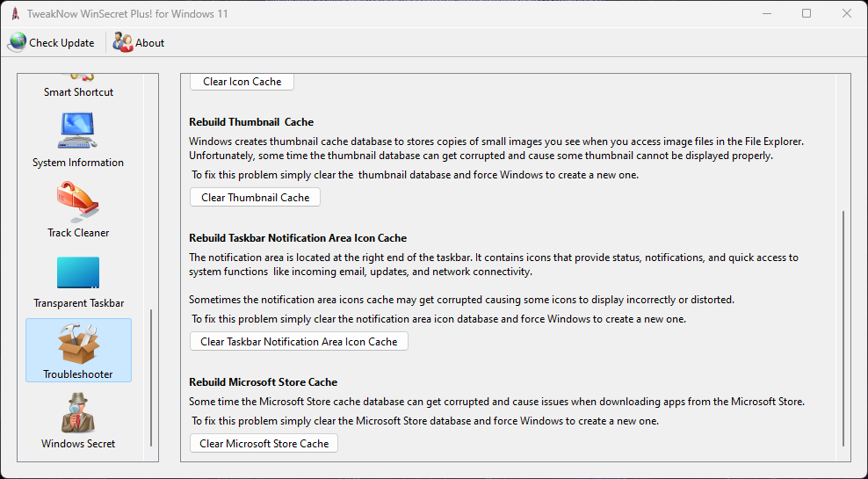Viewport: 868px width, 479px height.
Task: Click the Windows Secret label
Action: [x=78, y=444]
